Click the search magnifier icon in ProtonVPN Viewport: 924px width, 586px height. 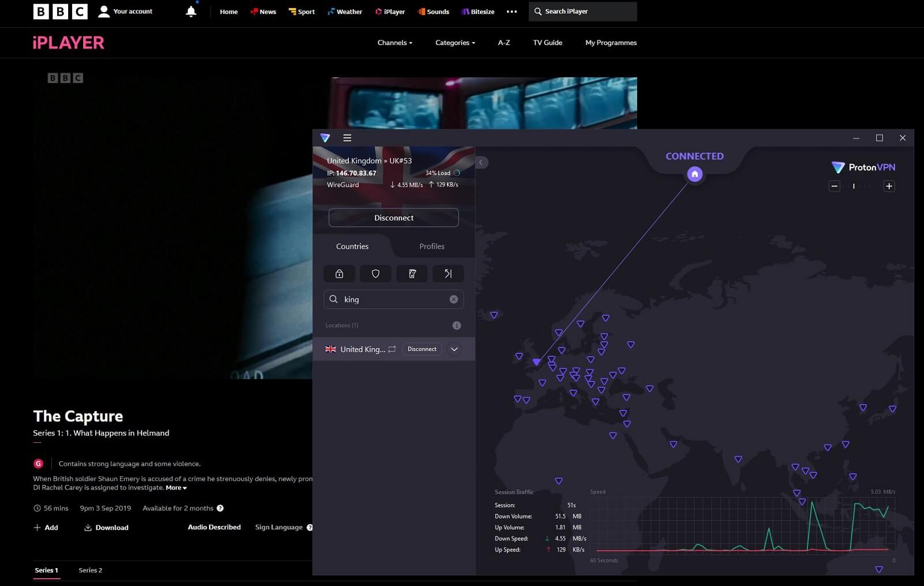333,299
